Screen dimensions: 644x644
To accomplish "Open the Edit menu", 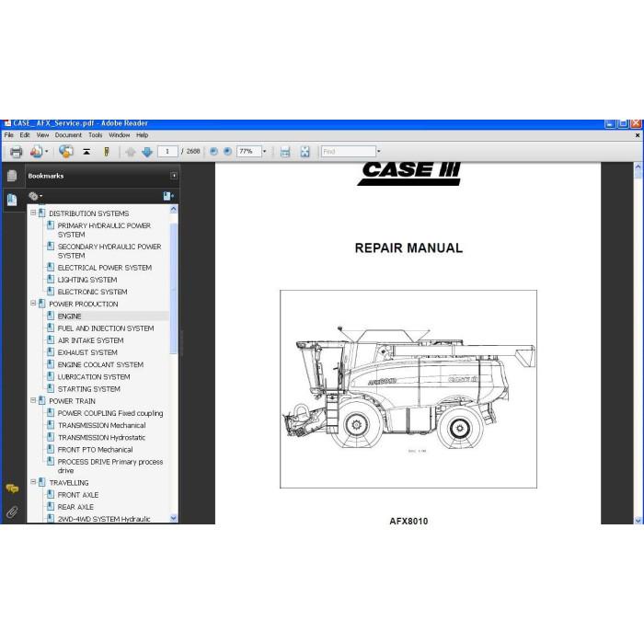I will pos(25,135).
